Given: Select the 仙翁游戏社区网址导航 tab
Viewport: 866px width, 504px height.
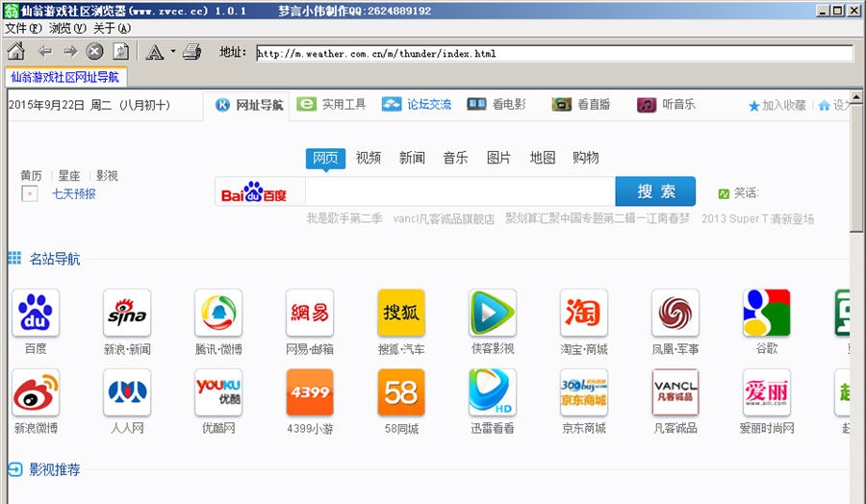Looking at the screenshot, I should (x=65, y=77).
